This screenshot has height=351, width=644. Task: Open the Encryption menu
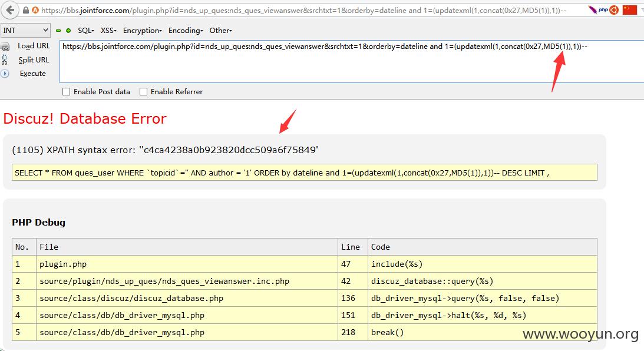click(x=142, y=31)
